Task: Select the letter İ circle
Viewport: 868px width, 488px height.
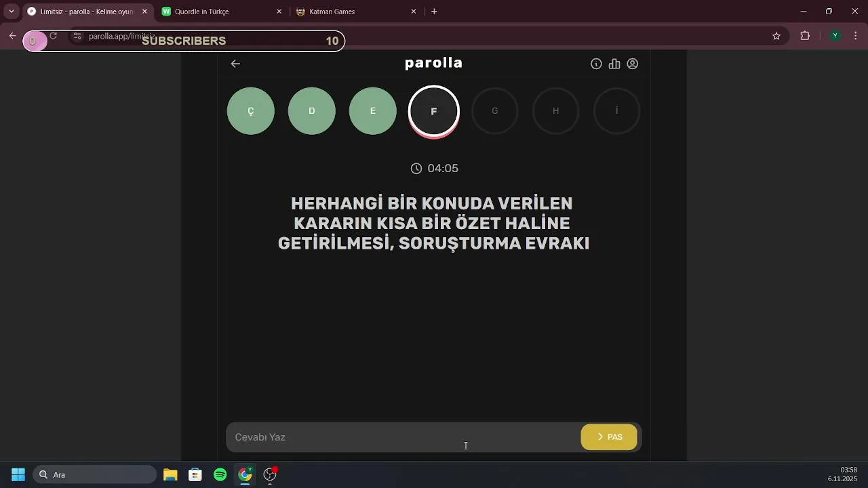Action: [617, 111]
